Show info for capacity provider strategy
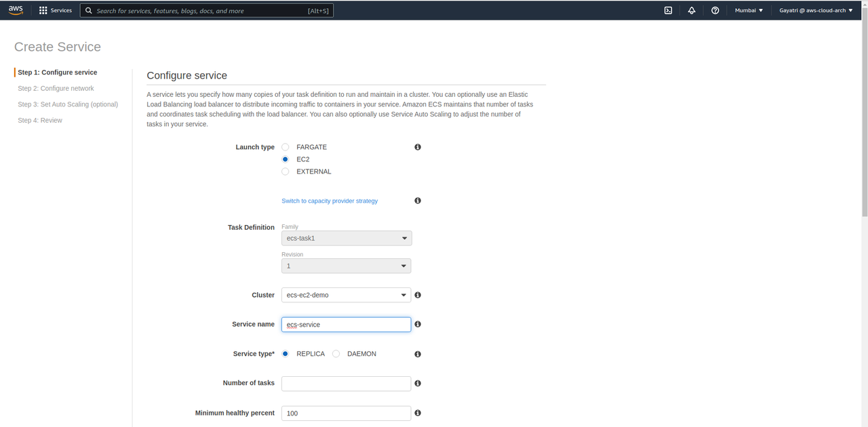This screenshot has width=868, height=427. click(418, 201)
